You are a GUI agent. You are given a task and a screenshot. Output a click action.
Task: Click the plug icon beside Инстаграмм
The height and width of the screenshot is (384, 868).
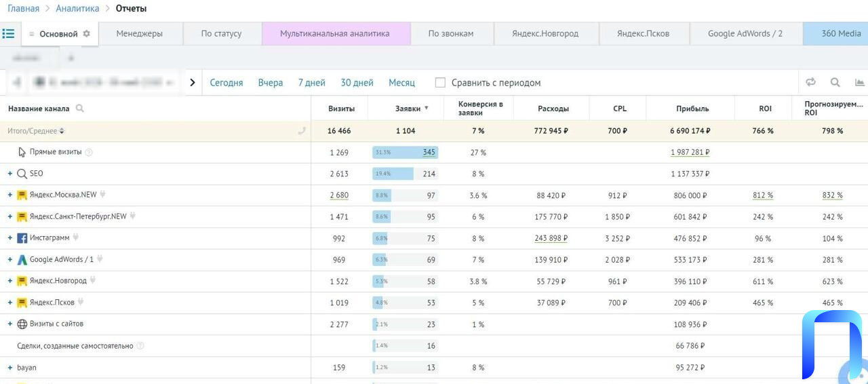pyautogui.click(x=77, y=237)
